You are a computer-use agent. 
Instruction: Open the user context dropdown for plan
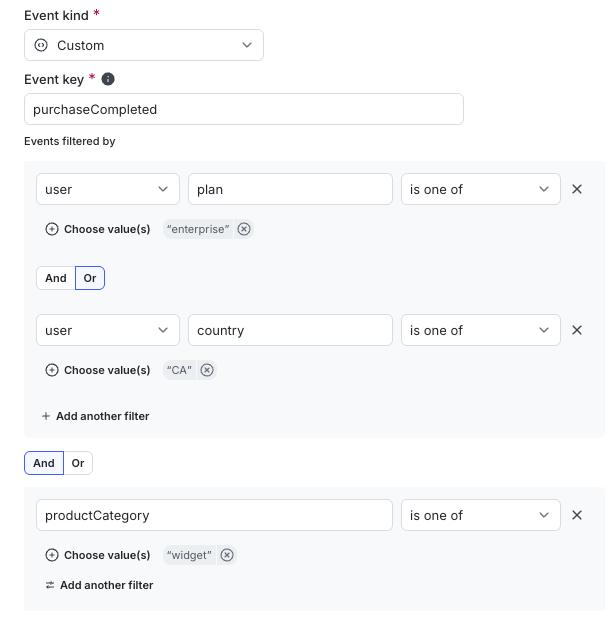(x=108, y=189)
